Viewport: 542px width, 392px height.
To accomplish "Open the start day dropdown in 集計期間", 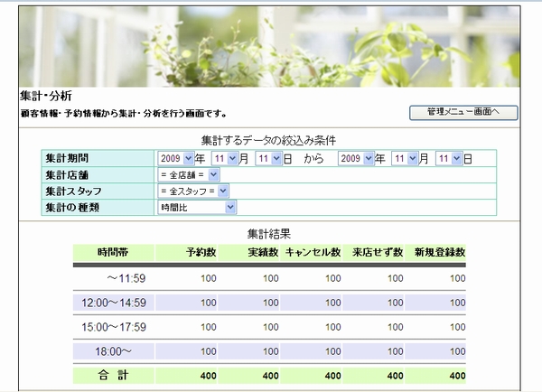I will [268, 158].
